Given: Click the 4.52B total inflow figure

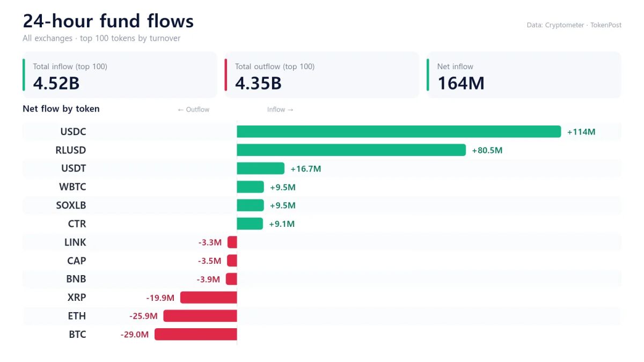Looking at the screenshot, I should (x=56, y=83).
